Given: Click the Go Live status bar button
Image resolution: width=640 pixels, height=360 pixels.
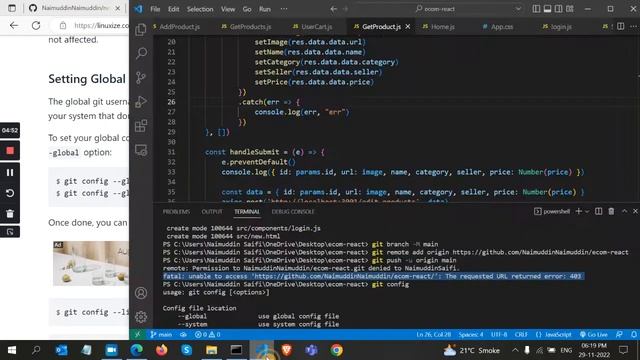Looking at the screenshot, I should point(594,334).
